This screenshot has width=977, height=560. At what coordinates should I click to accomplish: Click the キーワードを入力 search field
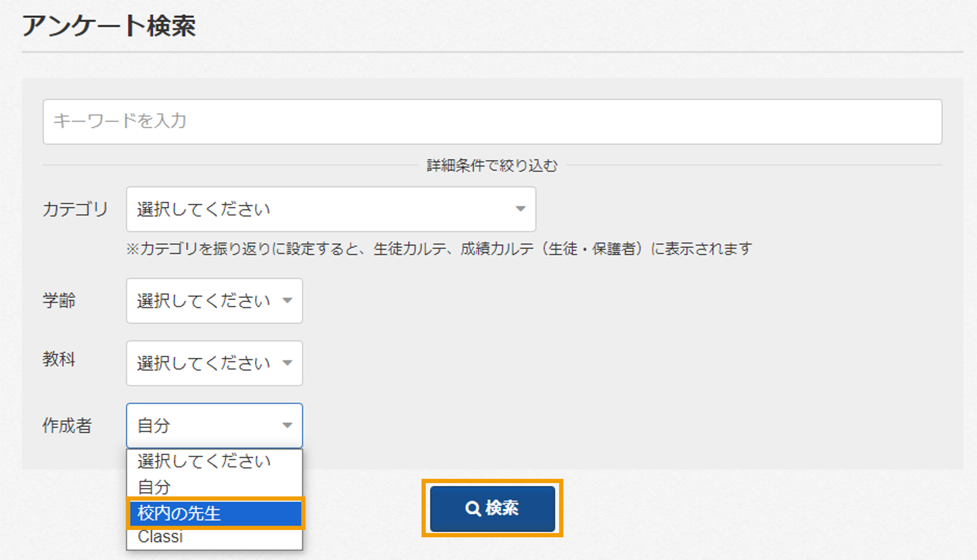[x=492, y=121]
